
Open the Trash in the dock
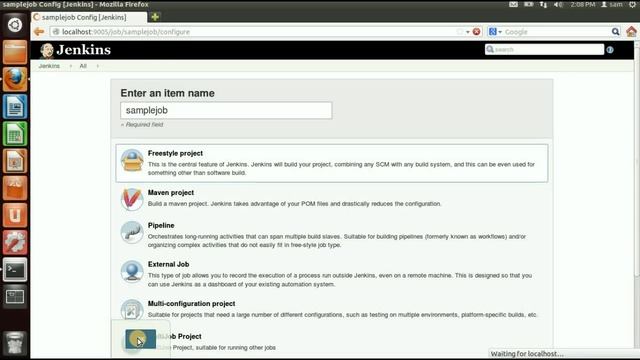15,342
